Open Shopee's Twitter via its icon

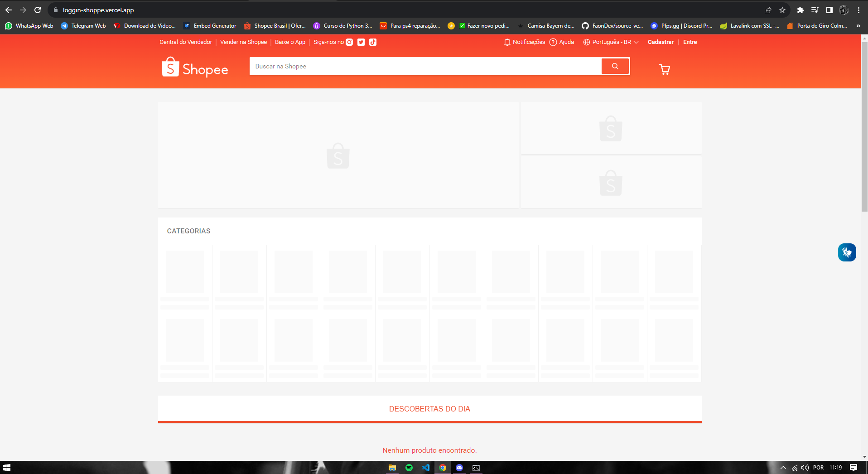point(361,42)
